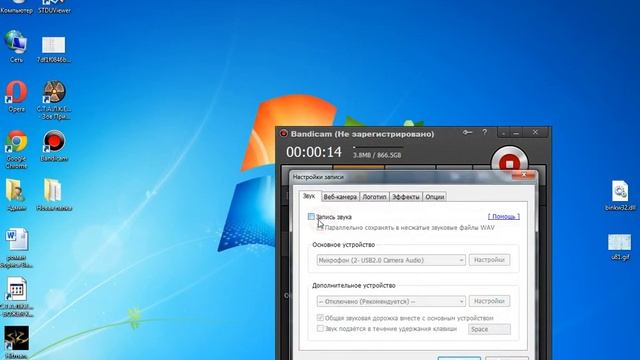Toggle Звук подаётся в течение удержания клавиши checkbox
This screenshot has width=640, height=360.
(320, 328)
